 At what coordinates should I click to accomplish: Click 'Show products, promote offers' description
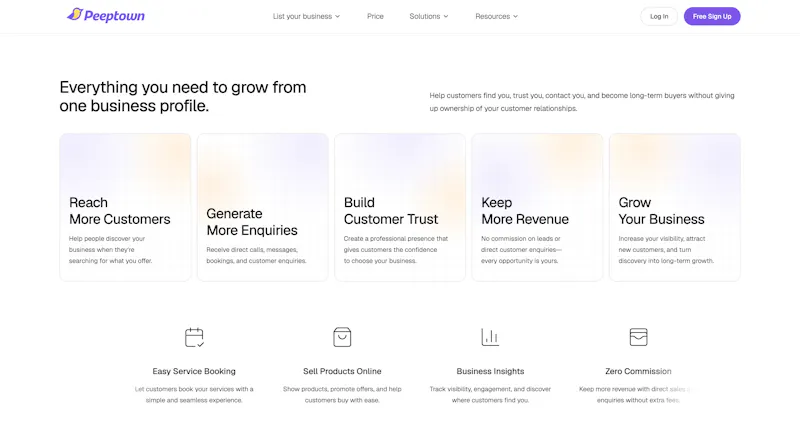click(x=342, y=394)
